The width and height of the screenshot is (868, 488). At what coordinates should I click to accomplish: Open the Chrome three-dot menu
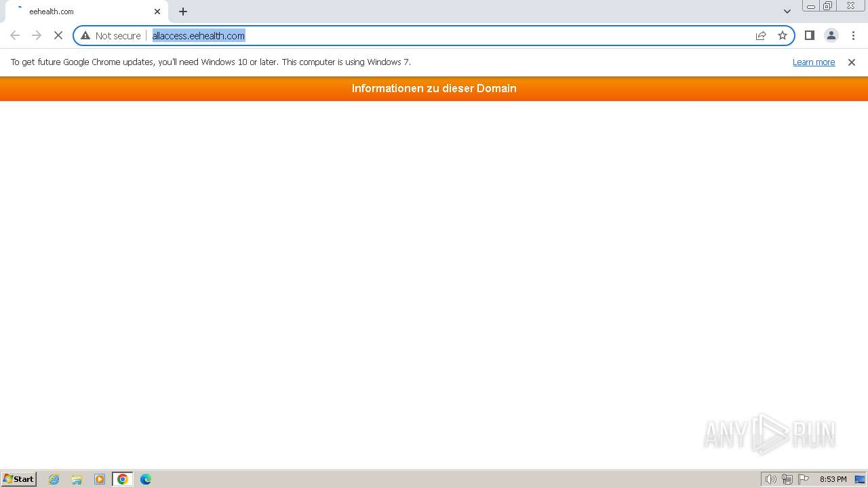click(x=853, y=35)
